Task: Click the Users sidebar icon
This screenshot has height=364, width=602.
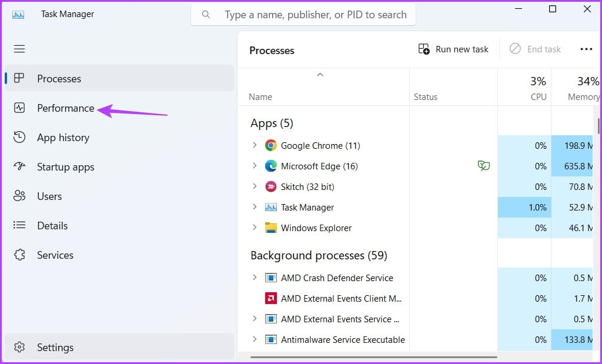Action: pyautogui.click(x=19, y=196)
